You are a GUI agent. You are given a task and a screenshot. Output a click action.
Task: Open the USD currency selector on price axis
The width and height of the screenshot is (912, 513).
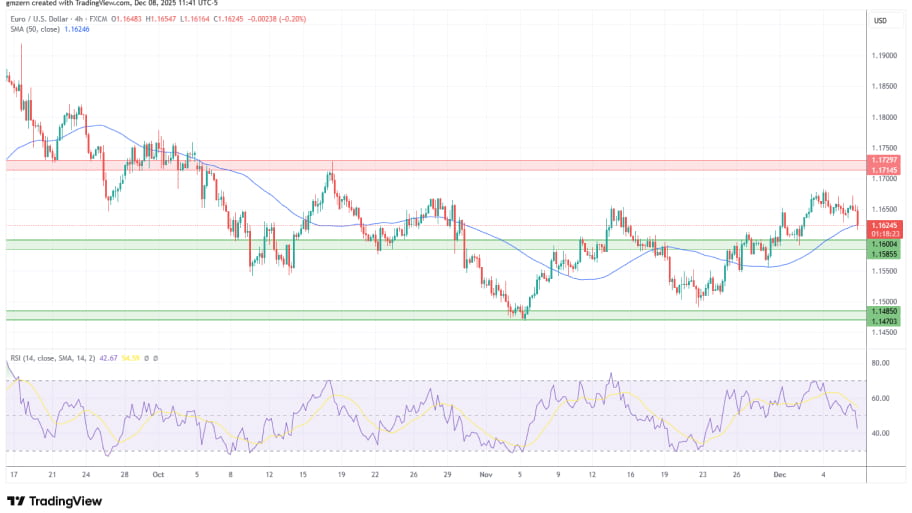click(x=881, y=21)
